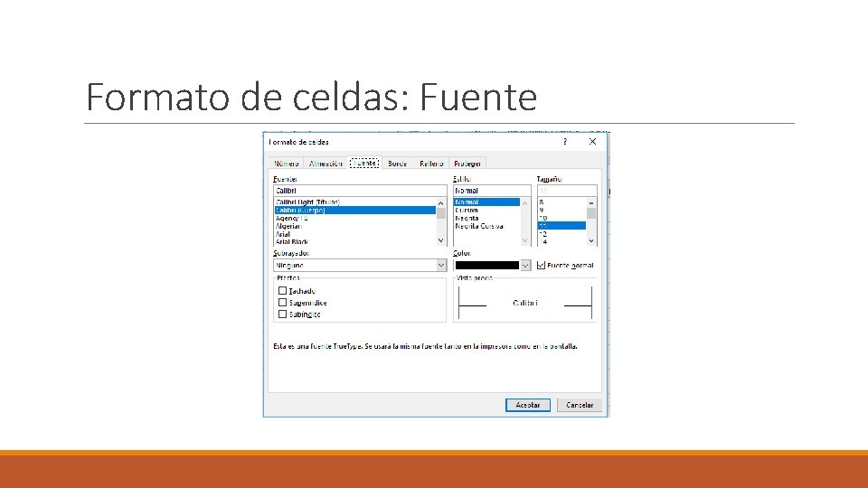Click size list down scroll arrow
This screenshot has width=868, height=488.
coord(591,240)
